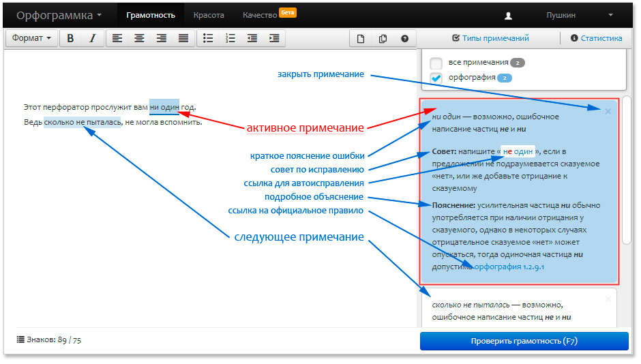Insert a bulleted list

click(208, 38)
